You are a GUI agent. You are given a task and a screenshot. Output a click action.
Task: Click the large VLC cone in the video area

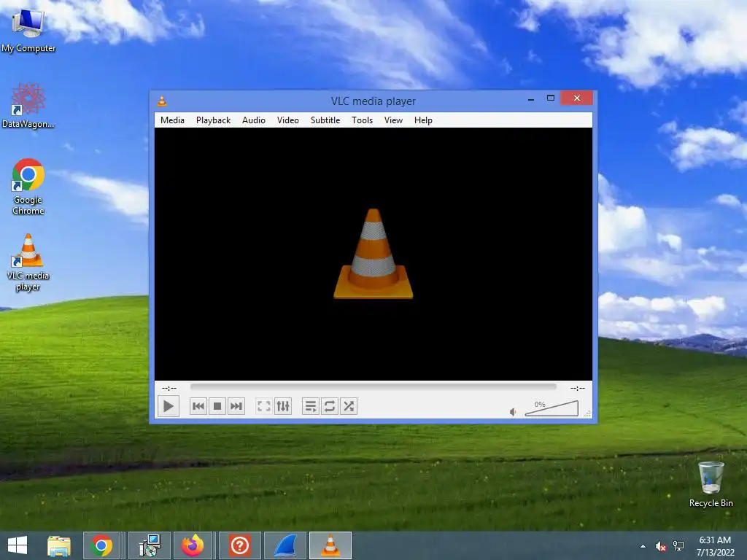(x=373, y=254)
